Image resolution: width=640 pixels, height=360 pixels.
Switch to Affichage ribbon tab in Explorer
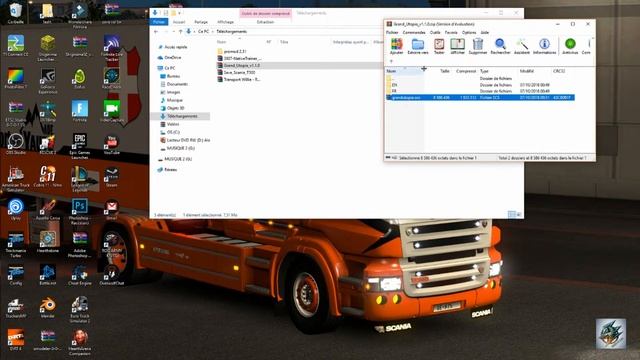(225, 22)
